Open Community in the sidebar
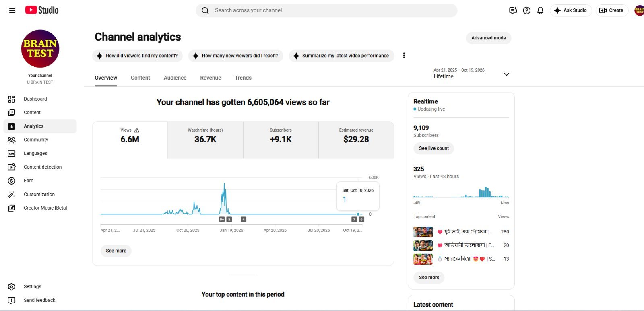The image size is (644, 311). pos(40,140)
